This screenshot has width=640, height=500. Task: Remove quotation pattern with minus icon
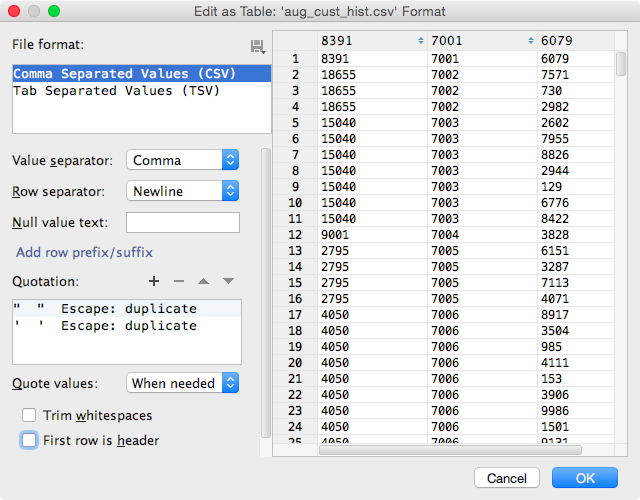(x=179, y=281)
